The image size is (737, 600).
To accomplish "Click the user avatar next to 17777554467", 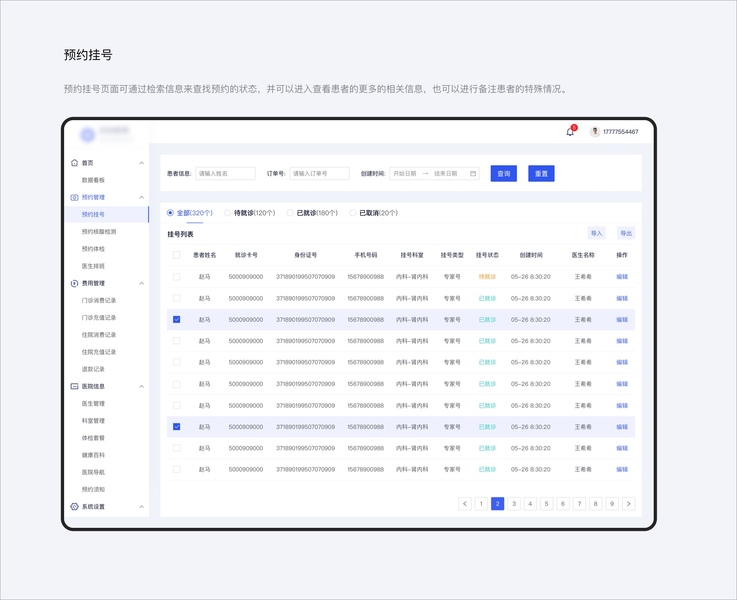I will click(x=595, y=132).
